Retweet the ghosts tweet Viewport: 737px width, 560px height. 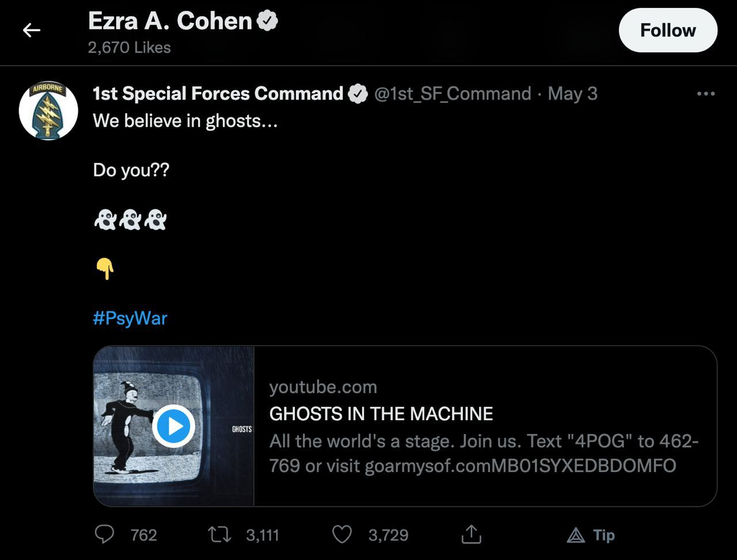click(219, 535)
